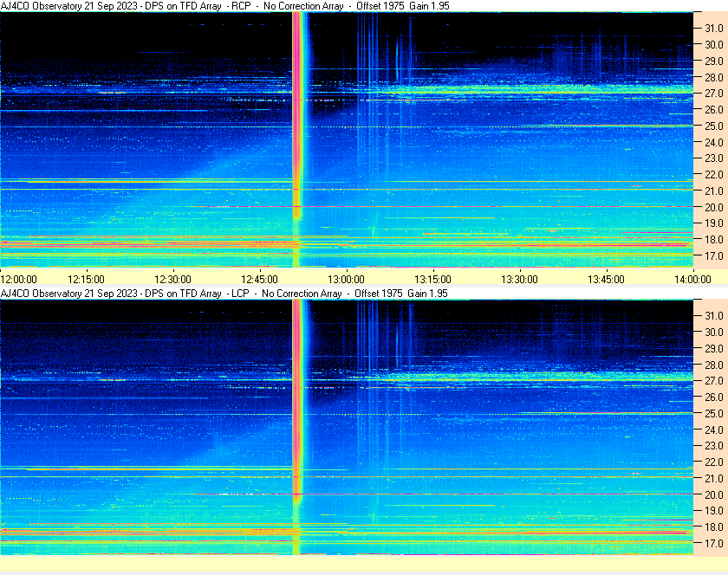Screen dimensions: 728x575
Task: Click the 25.0 frequency label in RCP panel
Action: click(714, 126)
